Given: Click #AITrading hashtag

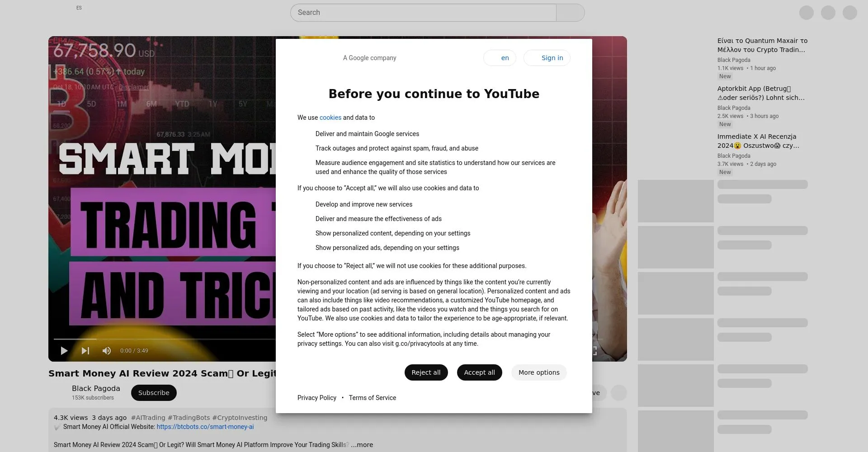Looking at the screenshot, I should [x=148, y=418].
